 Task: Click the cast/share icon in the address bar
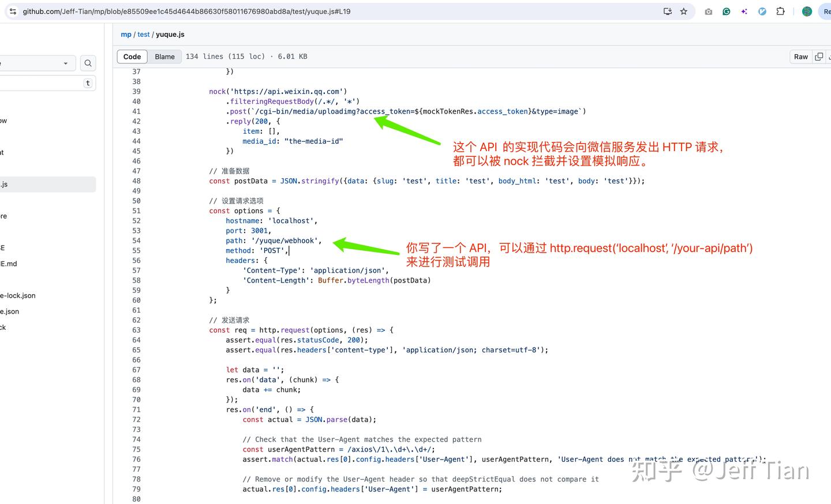coord(667,11)
